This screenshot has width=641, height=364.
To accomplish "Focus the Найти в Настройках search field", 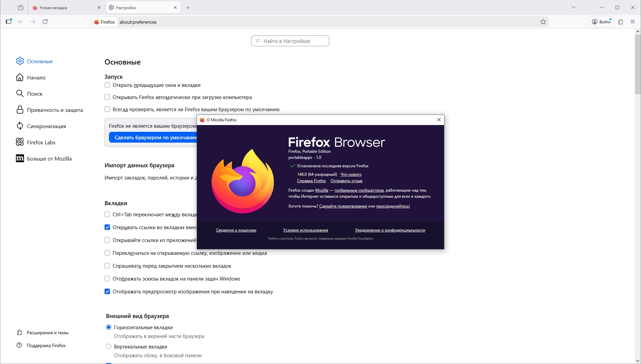I will (290, 41).
